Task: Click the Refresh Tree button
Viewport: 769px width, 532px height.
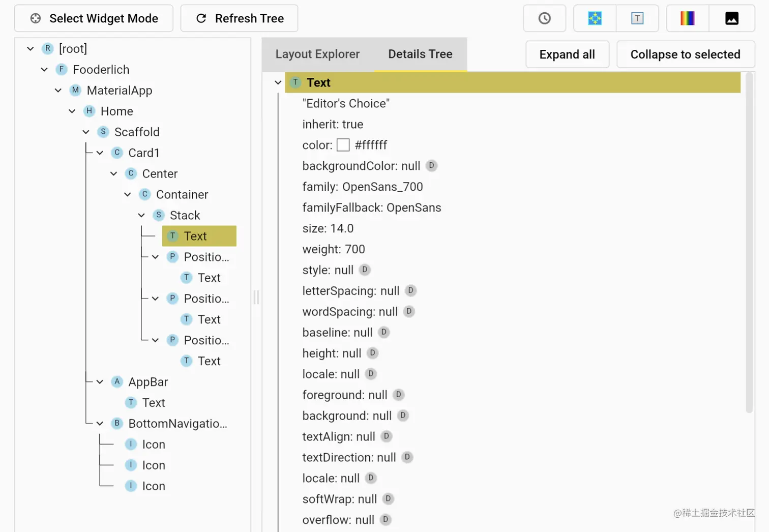Action: coord(239,18)
